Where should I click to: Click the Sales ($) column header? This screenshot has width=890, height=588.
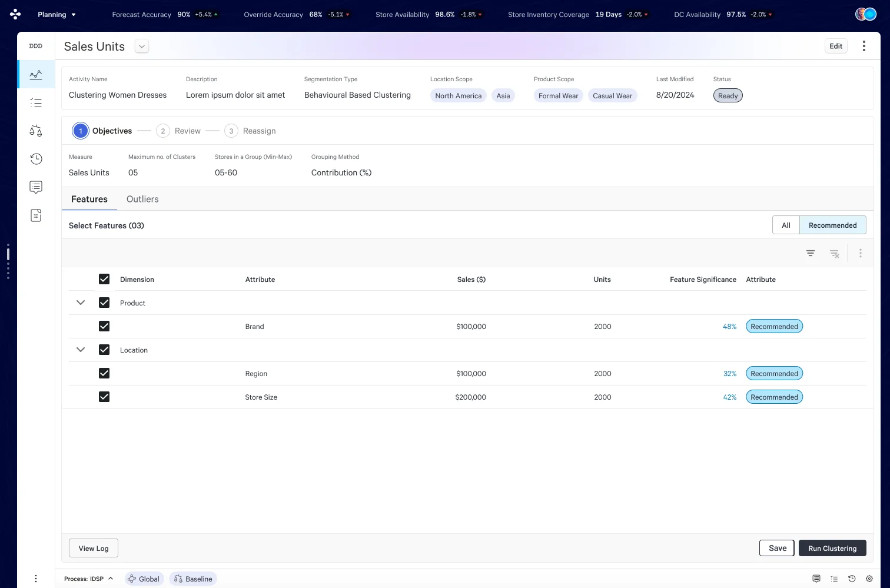(x=471, y=280)
